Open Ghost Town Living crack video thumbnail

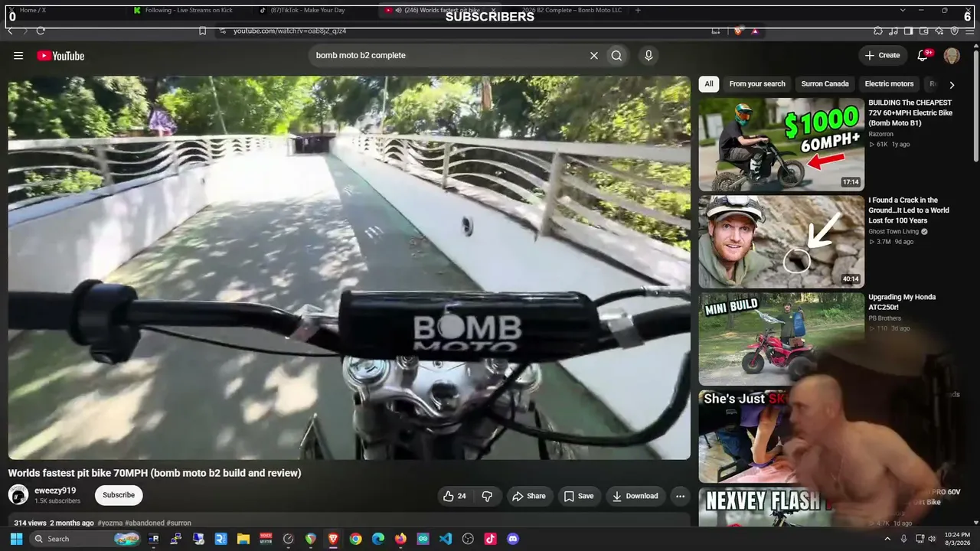point(781,242)
